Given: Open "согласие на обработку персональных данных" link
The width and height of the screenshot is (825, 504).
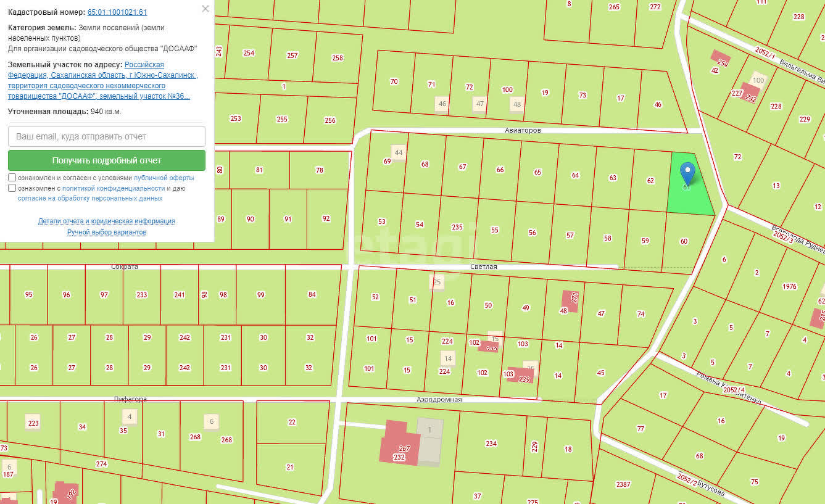Looking at the screenshot, I should (x=90, y=198).
